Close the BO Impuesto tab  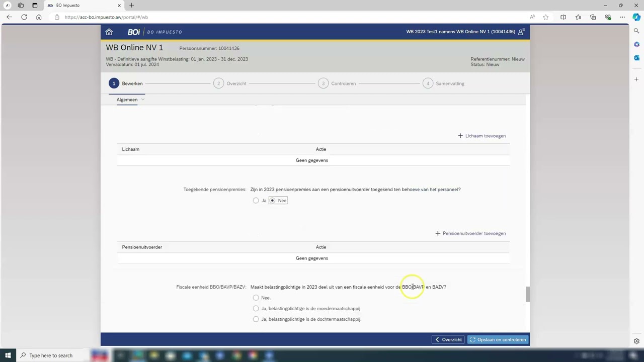pos(119,5)
